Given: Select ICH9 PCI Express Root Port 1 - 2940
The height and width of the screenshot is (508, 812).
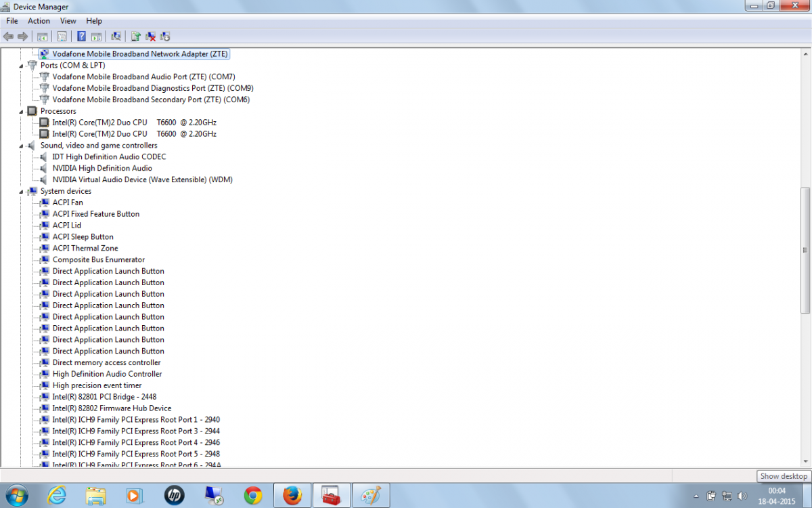Looking at the screenshot, I should click(136, 420).
